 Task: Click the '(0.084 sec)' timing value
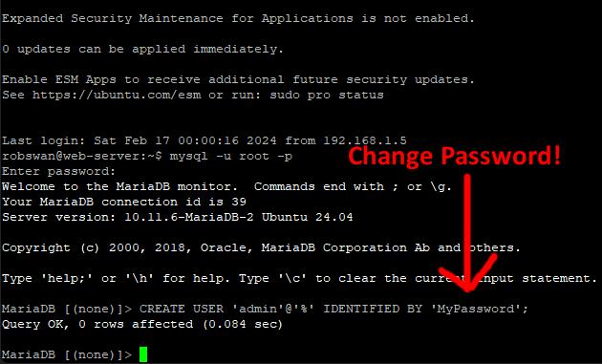[x=243, y=324]
